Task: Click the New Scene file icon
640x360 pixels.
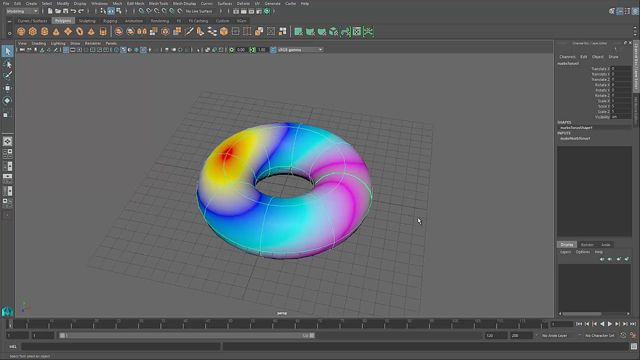Action: click(x=50, y=11)
